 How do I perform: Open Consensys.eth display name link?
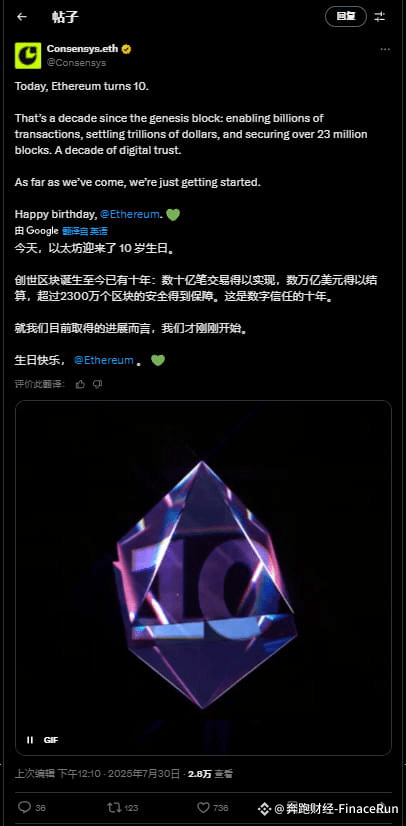[x=83, y=49]
